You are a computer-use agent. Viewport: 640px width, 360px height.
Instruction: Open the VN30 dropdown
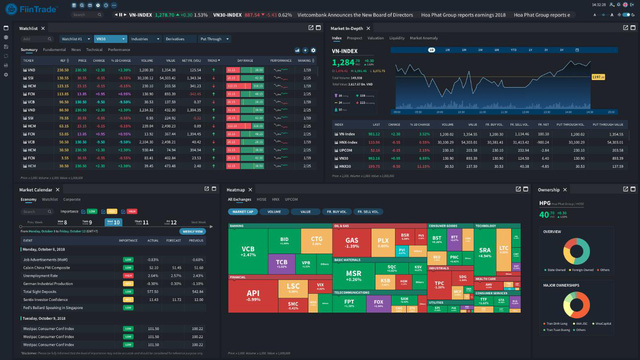(x=110, y=39)
